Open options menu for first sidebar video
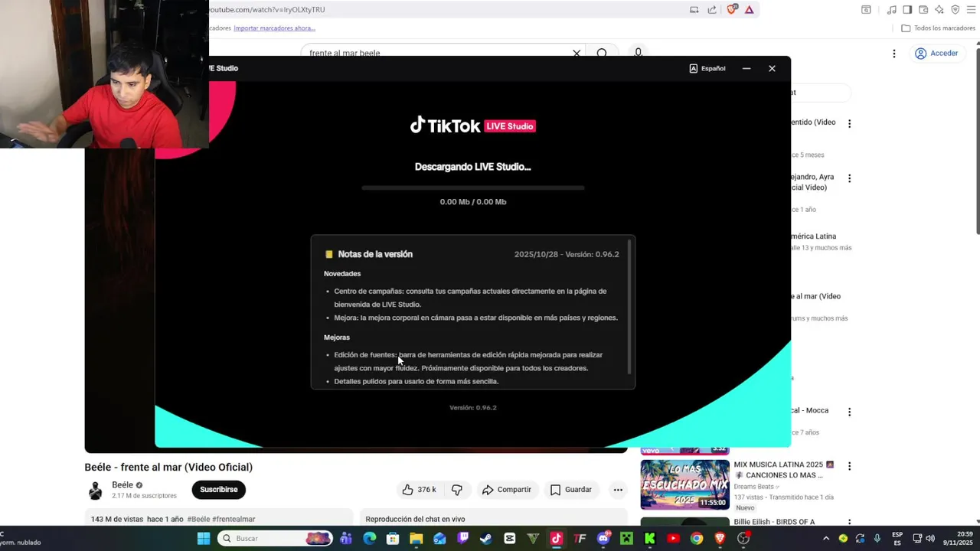 point(849,123)
